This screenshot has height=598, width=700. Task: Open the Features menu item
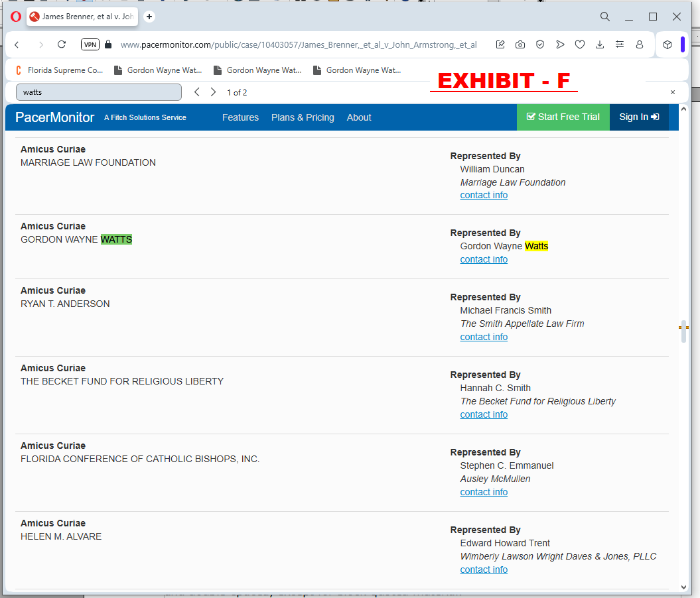[x=240, y=117]
